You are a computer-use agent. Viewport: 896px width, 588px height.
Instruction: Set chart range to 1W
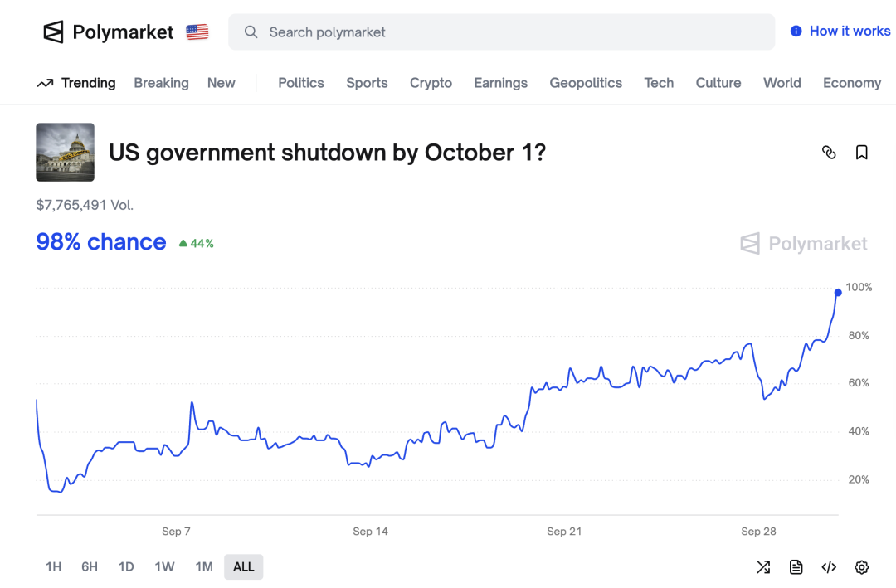[x=164, y=567]
